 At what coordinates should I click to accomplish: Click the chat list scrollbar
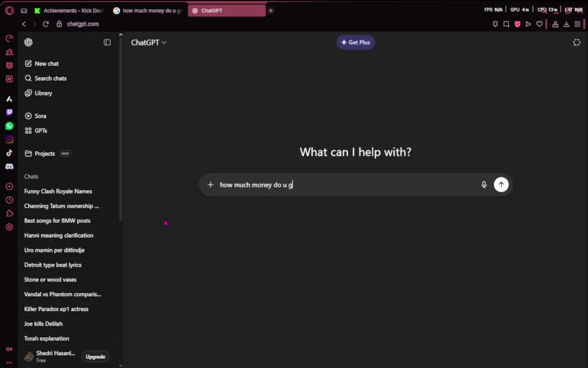click(x=121, y=128)
